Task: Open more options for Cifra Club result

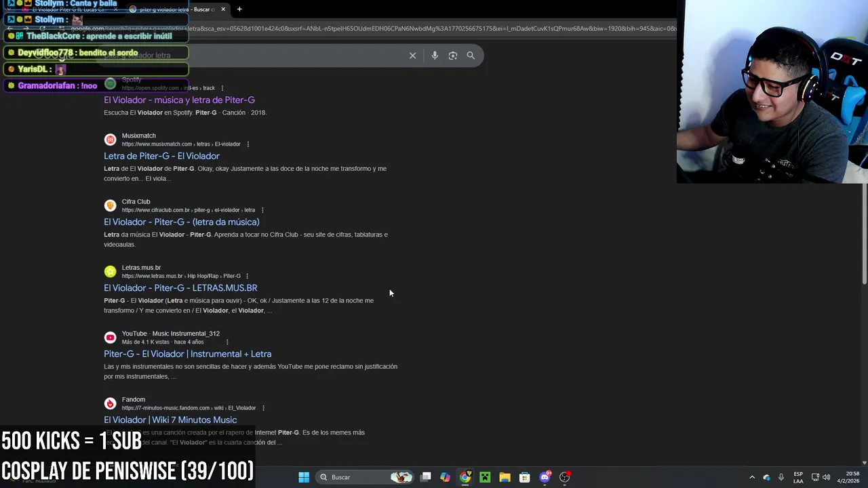Action: coord(262,210)
